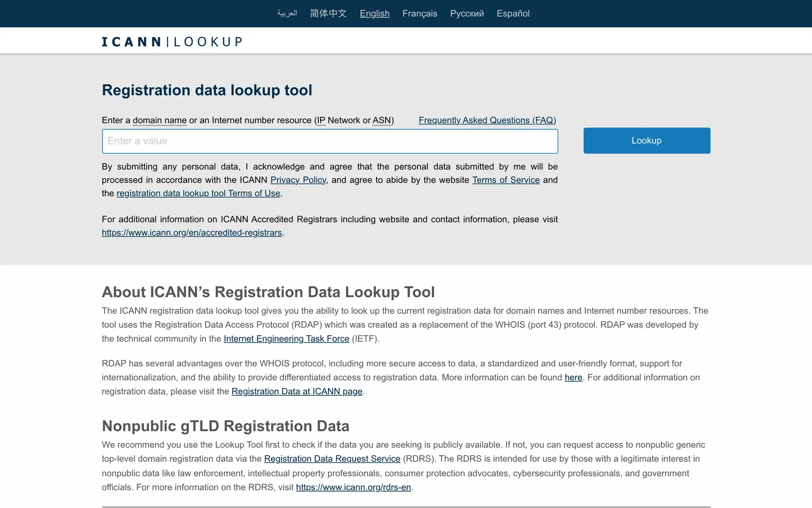Screen dimensions: 812x508
Task: Open Frequently Asked Questions (FAQ) link
Action: [x=487, y=120]
